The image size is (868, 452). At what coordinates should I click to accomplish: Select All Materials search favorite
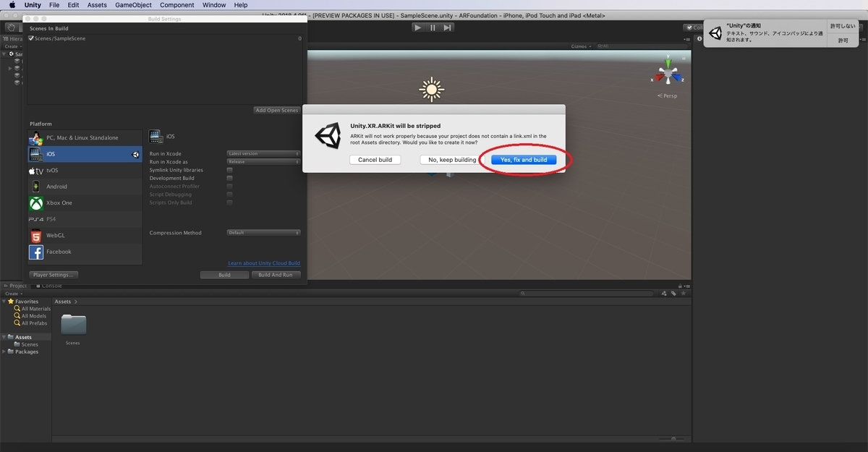(x=34, y=309)
